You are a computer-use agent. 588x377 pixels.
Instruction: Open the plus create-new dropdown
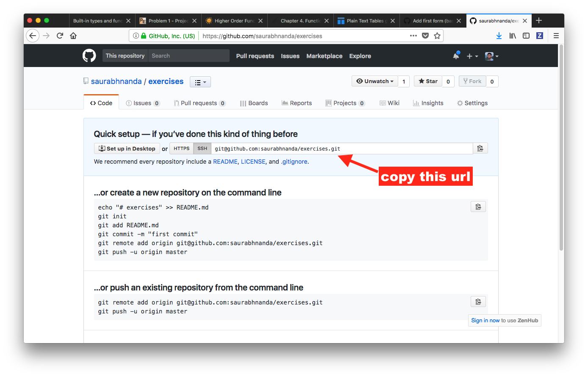tap(472, 56)
